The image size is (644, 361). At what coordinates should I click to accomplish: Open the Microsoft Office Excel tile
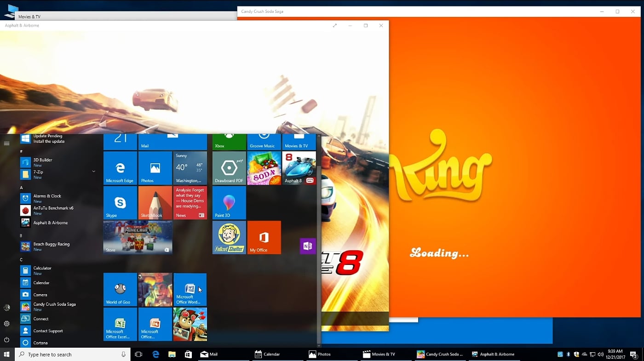(x=120, y=324)
